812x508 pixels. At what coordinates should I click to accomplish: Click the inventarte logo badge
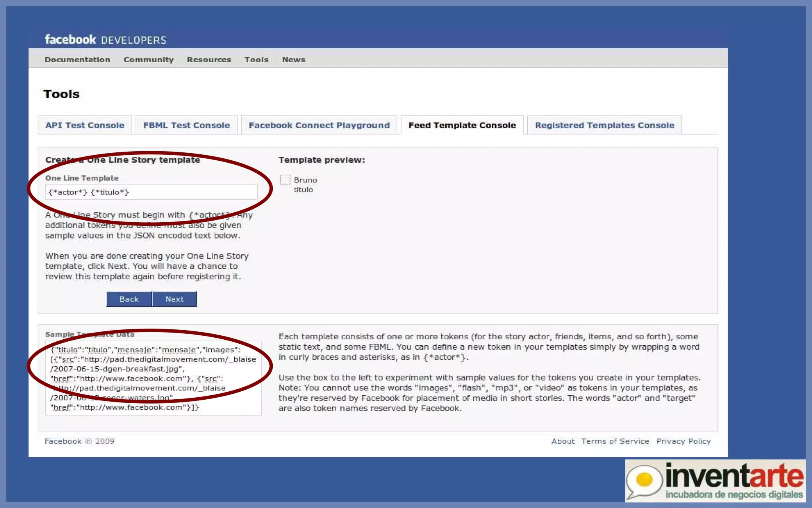coord(715,480)
